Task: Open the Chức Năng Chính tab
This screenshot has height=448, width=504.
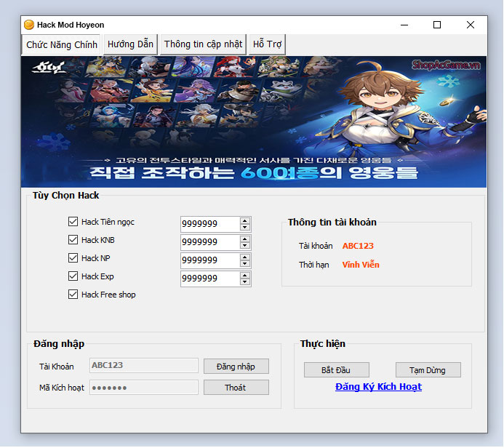Action: pos(61,44)
